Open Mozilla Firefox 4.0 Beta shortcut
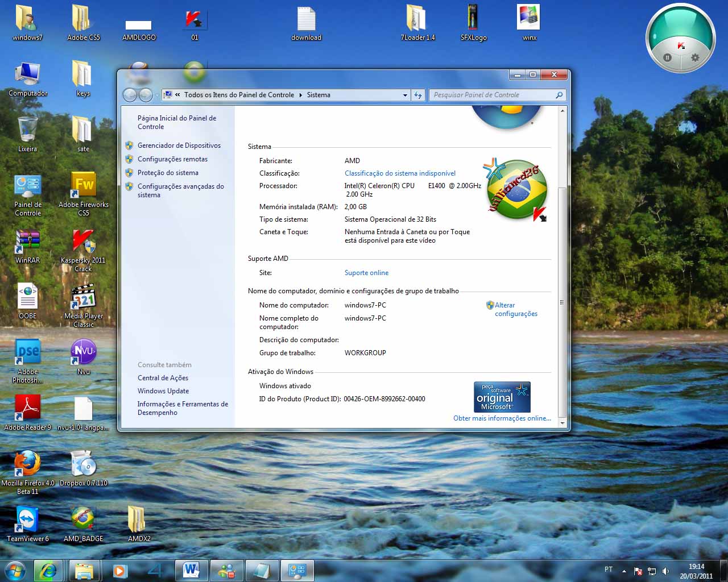 pos(27,464)
